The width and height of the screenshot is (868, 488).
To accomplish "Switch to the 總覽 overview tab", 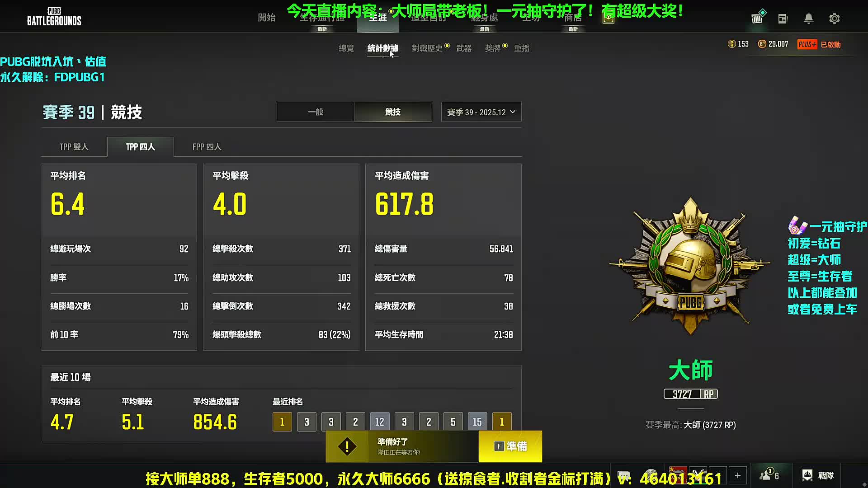I will [346, 48].
